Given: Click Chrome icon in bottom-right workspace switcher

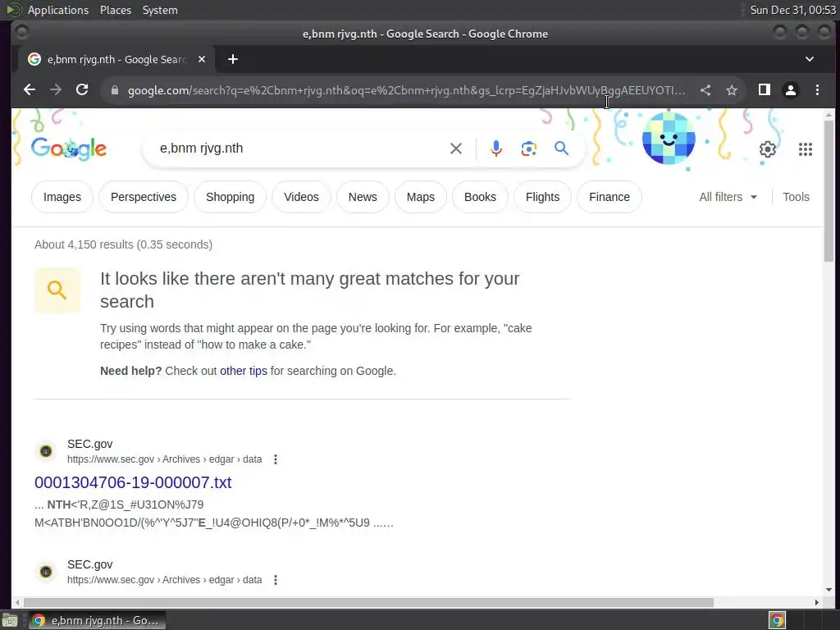Looking at the screenshot, I should pyautogui.click(x=778, y=620).
